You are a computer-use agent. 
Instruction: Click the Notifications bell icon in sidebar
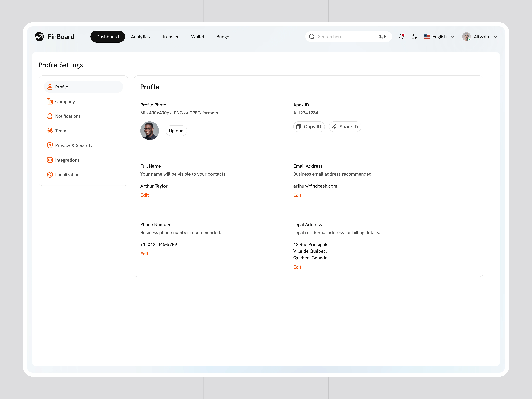pyautogui.click(x=50, y=116)
